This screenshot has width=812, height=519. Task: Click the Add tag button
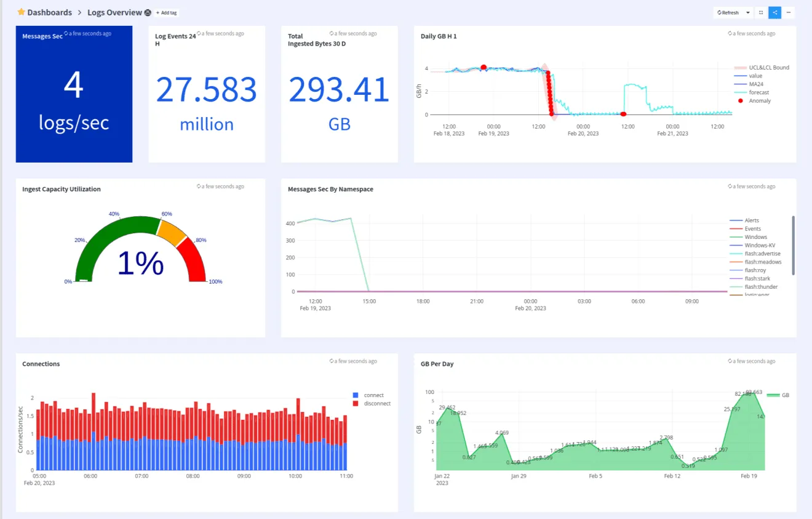click(167, 12)
